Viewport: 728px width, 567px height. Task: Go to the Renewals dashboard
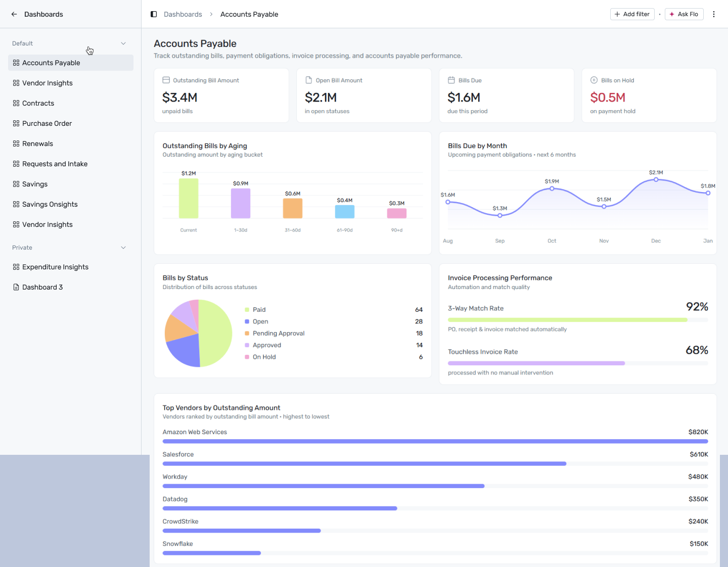point(71,144)
